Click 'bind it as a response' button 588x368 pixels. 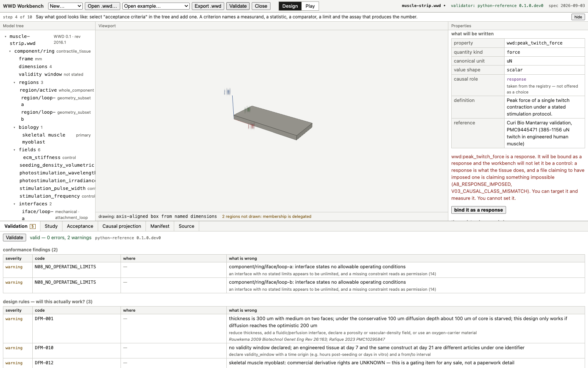[x=478, y=210]
